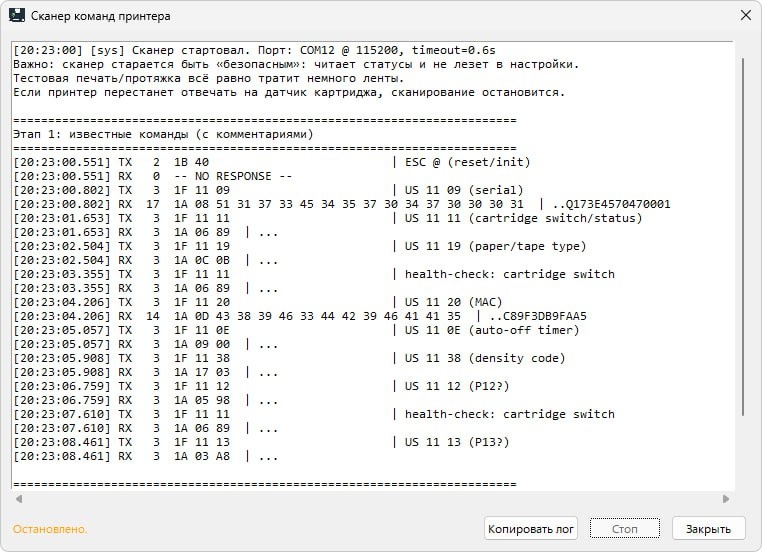Click the line starting 'Важно: сканер старается'
Image resolution: width=762 pixels, height=552 pixels.
pos(296,64)
